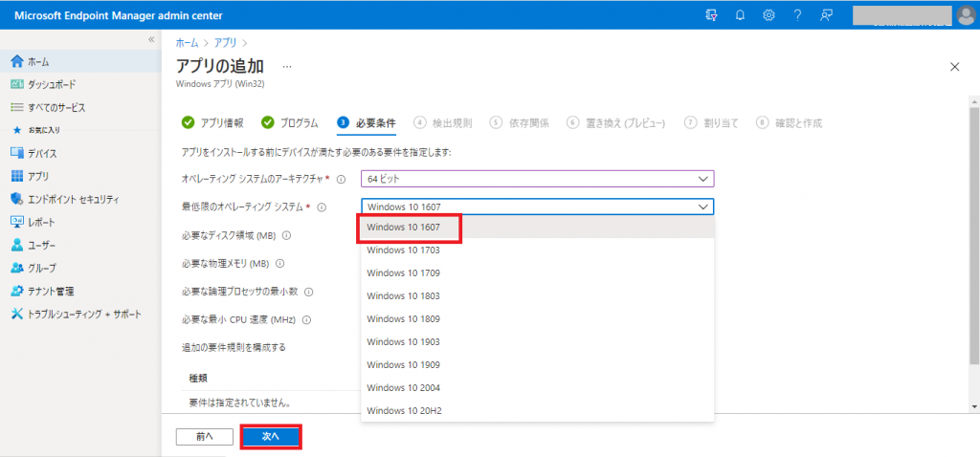Image resolution: width=980 pixels, height=457 pixels.
Task: Go to the 検出規則 step tab
Action: [x=442, y=123]
